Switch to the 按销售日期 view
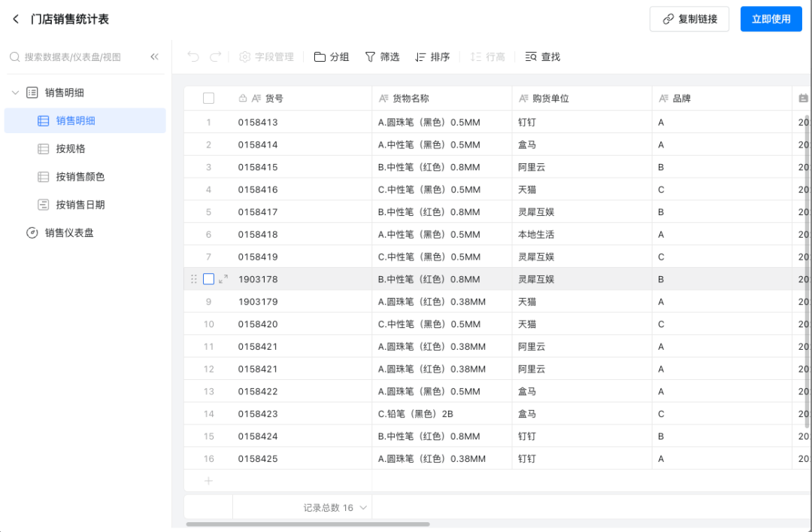 point(80,205)
